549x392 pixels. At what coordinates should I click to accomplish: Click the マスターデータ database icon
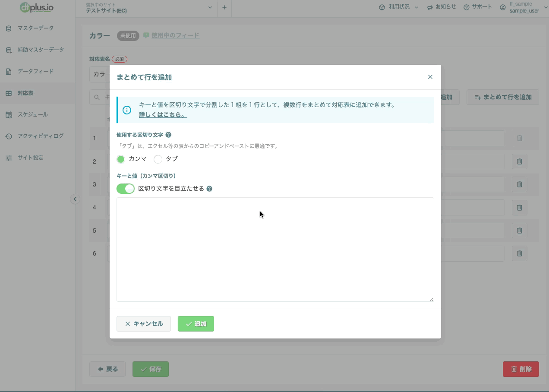tap(9, 28)
